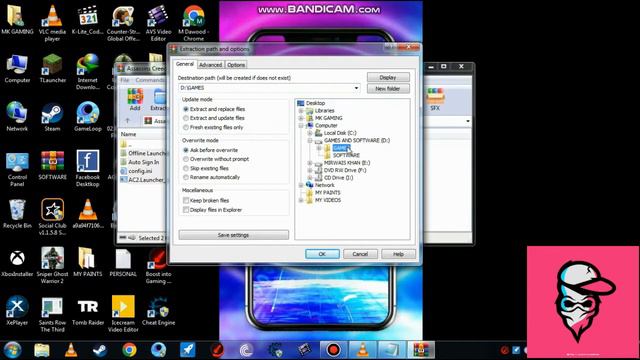Open Sniper Ghost Warrior 2 shortcut
Image resolution: width=640 pixels, height=360 pixels.
click(52, 265)
